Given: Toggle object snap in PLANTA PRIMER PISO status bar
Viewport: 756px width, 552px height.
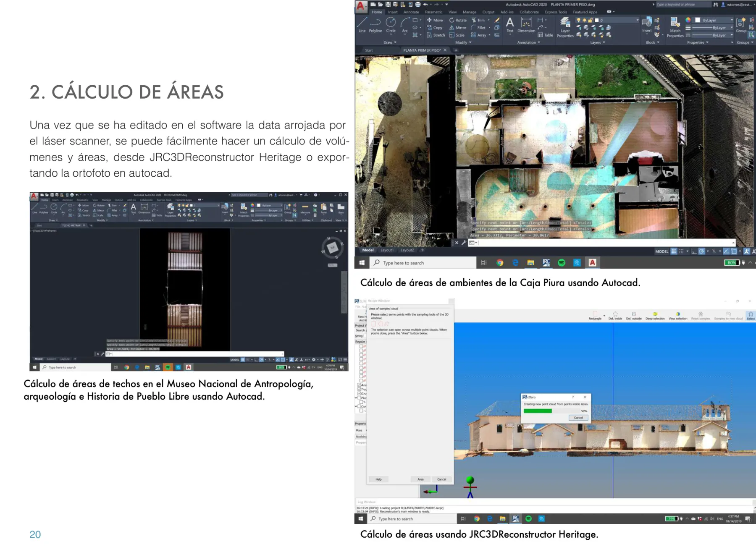Looking at the screenshot, I should coord(734,251).
